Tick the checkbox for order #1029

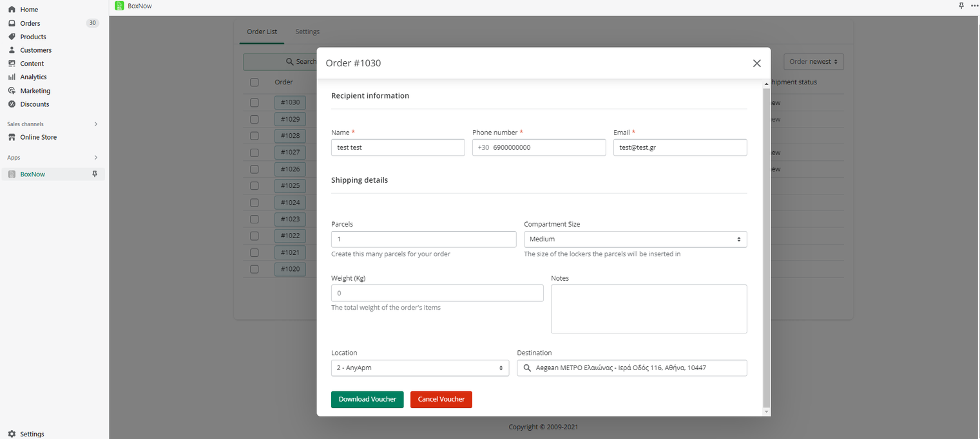(254, 119)
